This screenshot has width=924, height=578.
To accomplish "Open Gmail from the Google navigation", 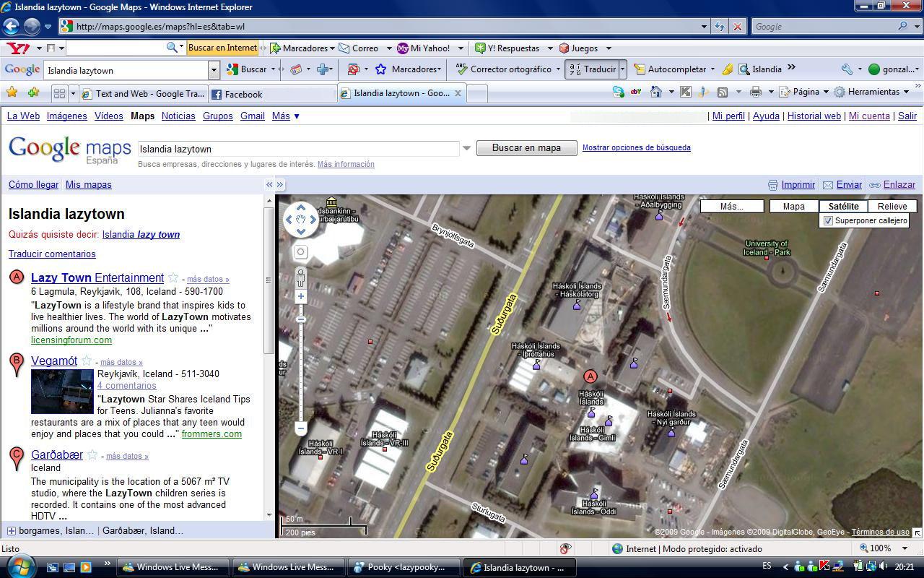I will (252, 116).
